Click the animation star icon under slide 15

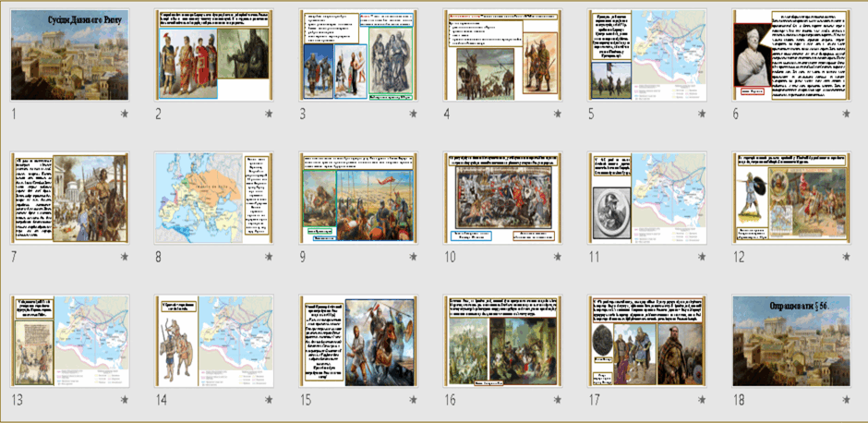(x=413, y=400)
